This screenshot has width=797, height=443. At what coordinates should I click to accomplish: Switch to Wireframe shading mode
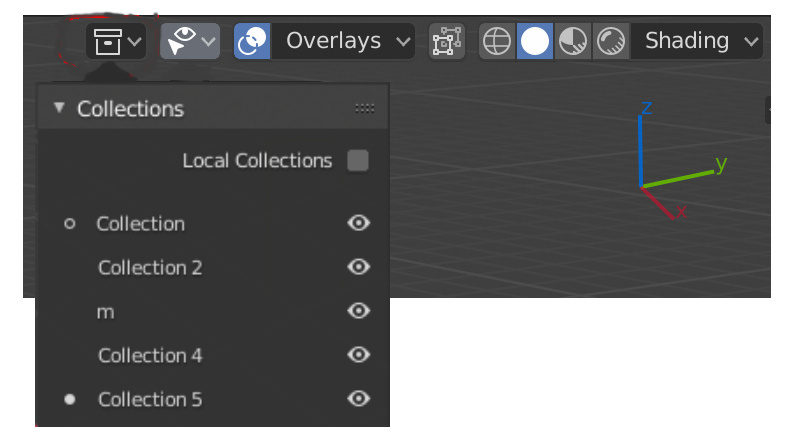497,41
